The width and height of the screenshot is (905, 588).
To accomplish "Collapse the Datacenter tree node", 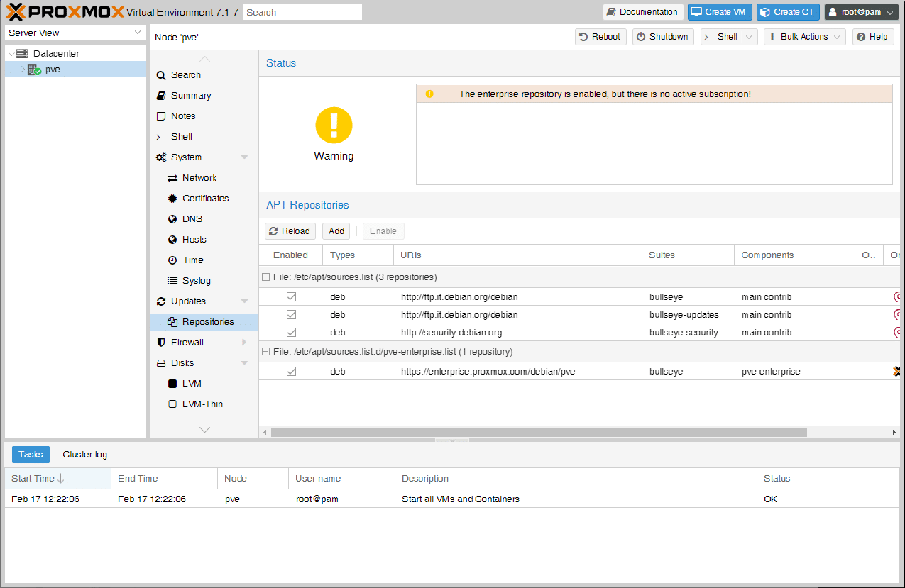I will [x=11, y=54].
